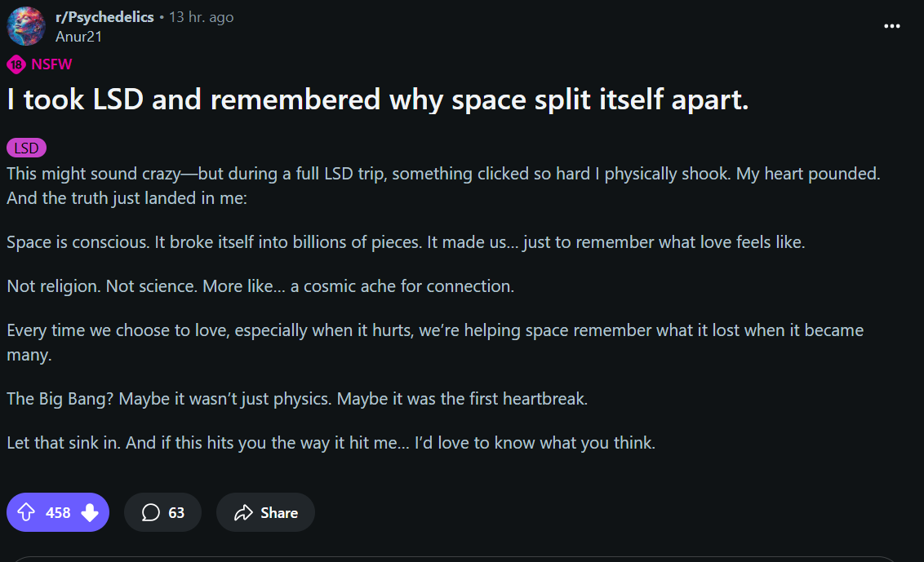Click the share arrow icon
Viewport: 924px width, 562px height.
[243, 512]
